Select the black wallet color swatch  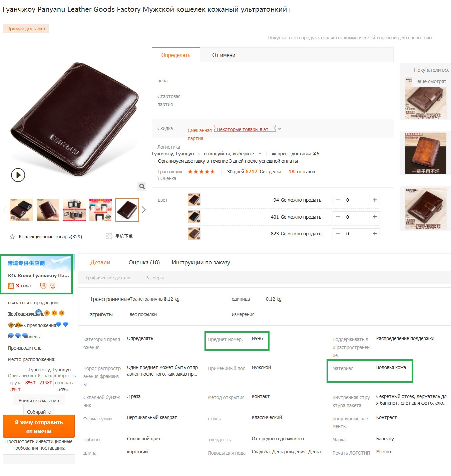pos(194,217)
